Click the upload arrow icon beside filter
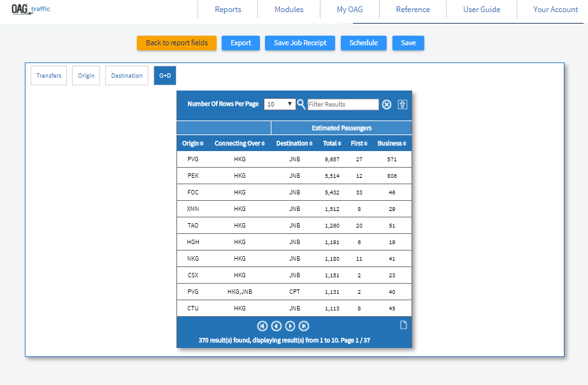588x385 pixels. (x=403, y=105)
